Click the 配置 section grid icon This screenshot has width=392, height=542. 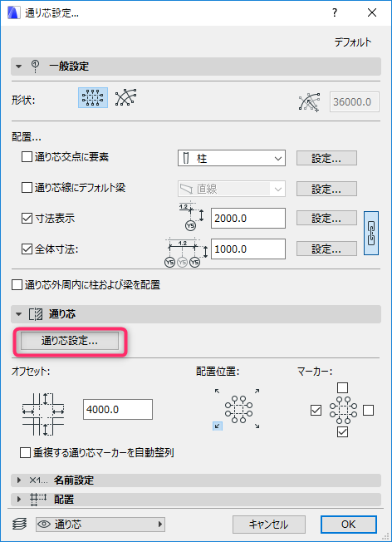(x=37, y=500)
